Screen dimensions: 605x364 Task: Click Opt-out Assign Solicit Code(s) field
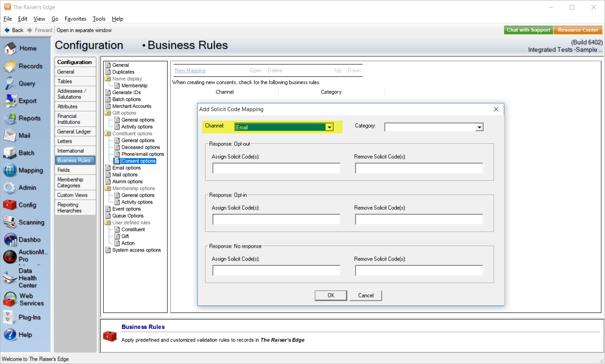coord(276,168)
